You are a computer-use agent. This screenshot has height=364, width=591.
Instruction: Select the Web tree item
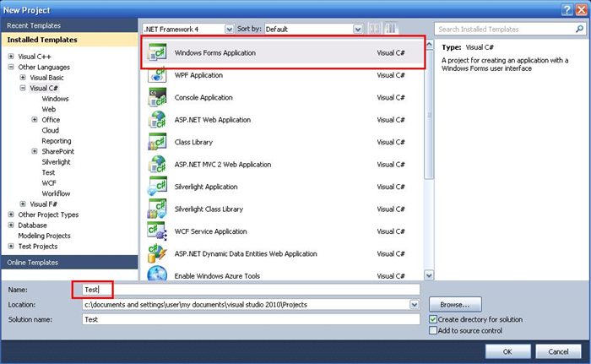tap(49, 109)
